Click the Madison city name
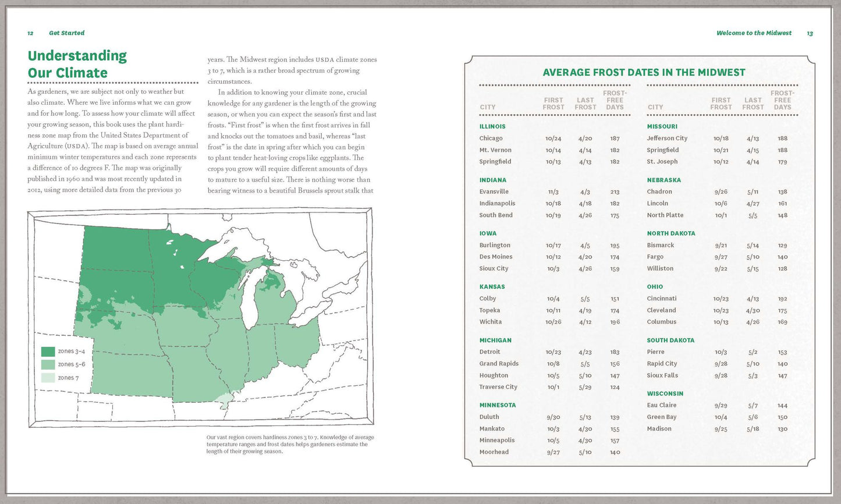Image resolution: width=841 pixels, height=504 pixels. [x=659, y=429]
